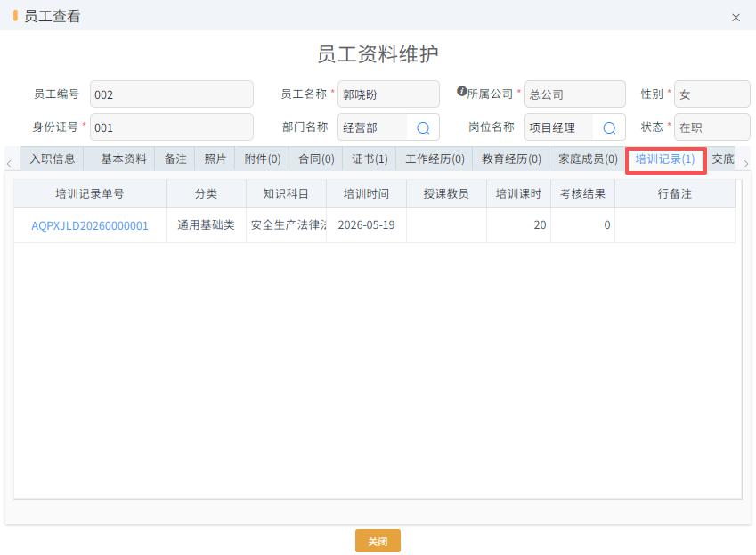
Task: Switch to the 入职信息 tab
Action: pyautogui.click(x=52, y=159)
